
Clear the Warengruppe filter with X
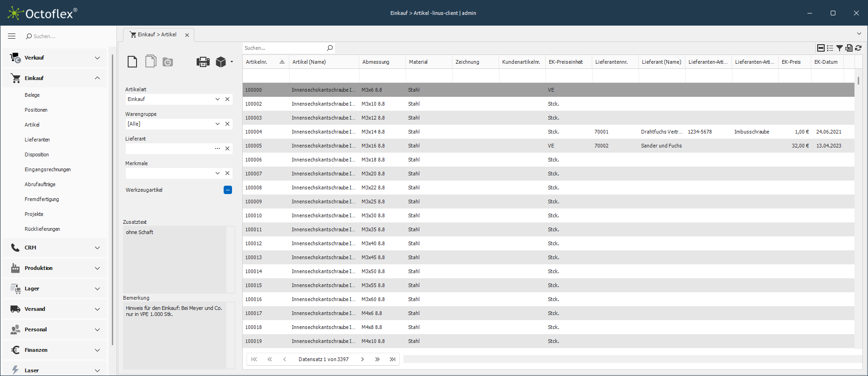point(227,124)
